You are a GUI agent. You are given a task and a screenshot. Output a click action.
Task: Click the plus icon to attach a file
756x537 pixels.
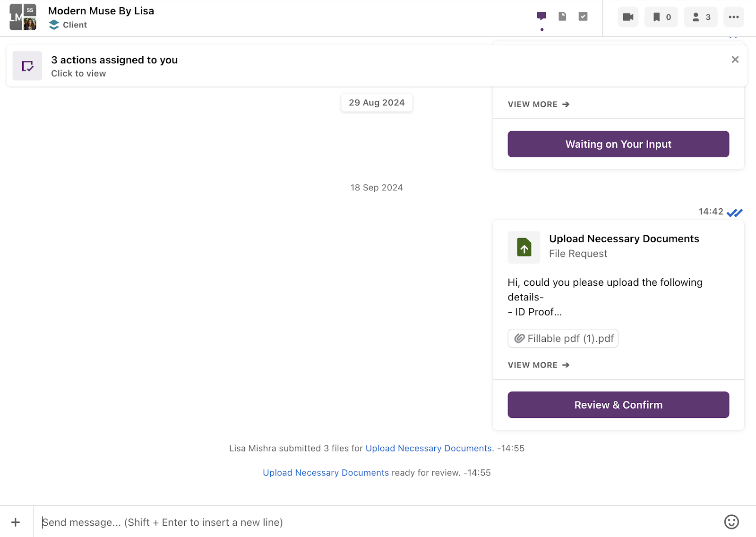click(x=16, y=522)
